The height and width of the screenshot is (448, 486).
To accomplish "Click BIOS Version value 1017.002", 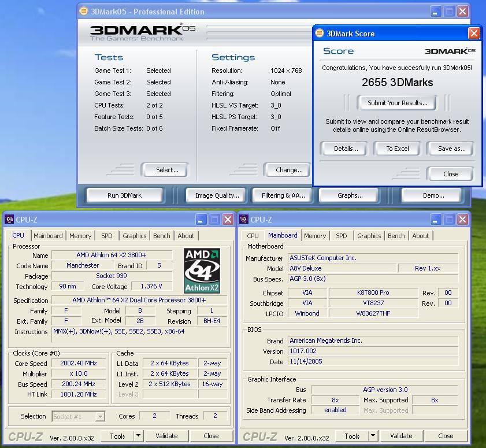I will pos(373,351).
